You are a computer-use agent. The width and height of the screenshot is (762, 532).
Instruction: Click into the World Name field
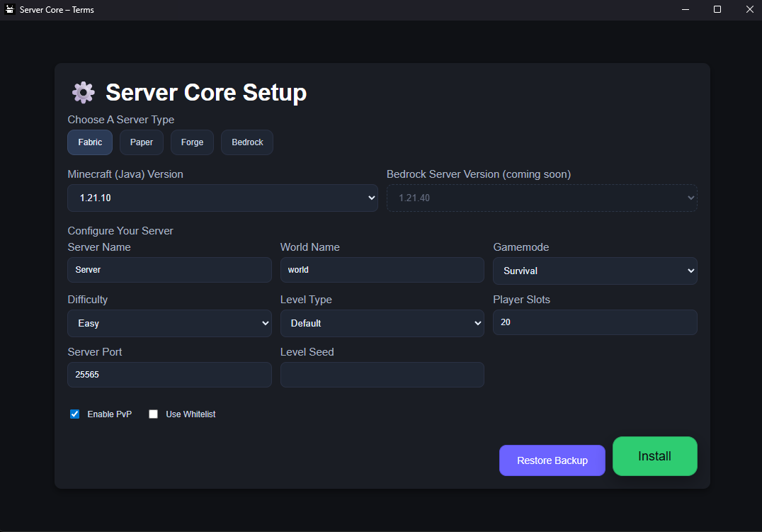click(x=382, y=270)
